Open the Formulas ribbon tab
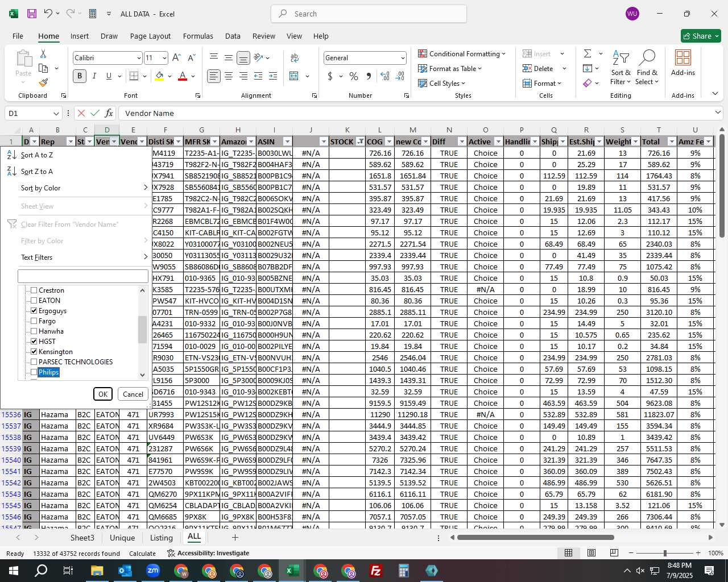The height and width of the screenshot is (582, 728). point(198,36)
